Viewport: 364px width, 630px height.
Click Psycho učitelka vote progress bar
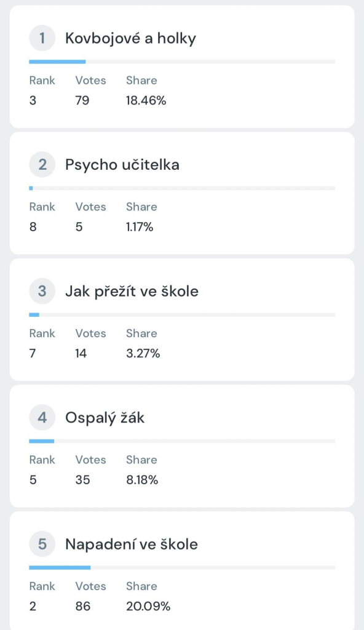pos(182,188)
